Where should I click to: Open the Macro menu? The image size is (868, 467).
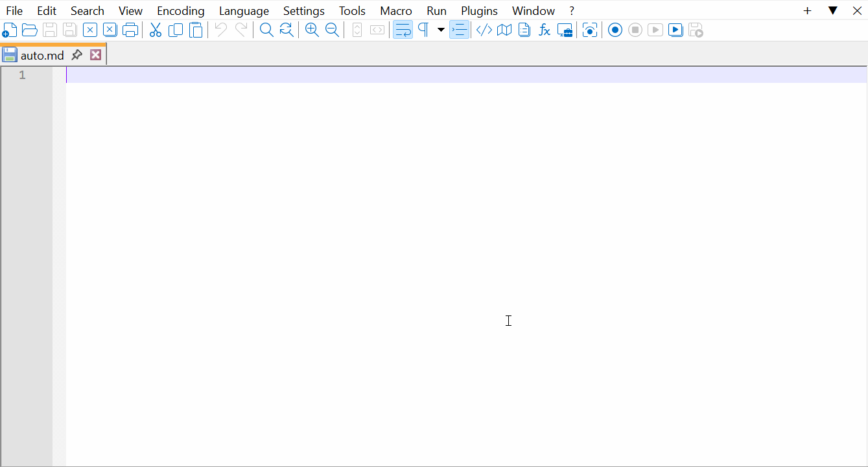pos(396,10)
